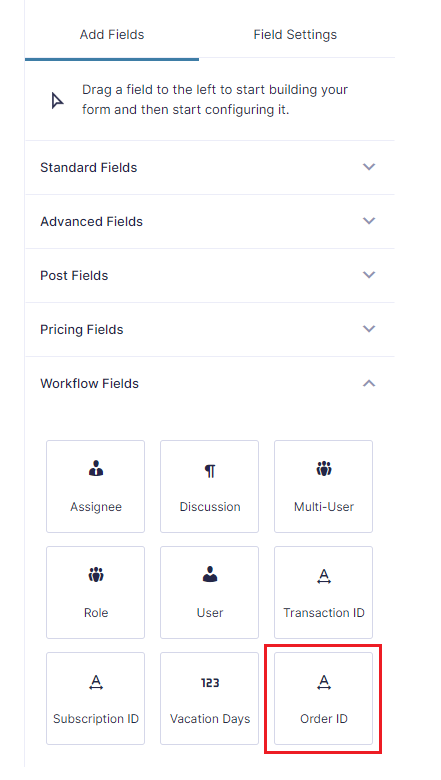Click the highlighted Order ID field
This screenshot has height=780, width=441.
coord(323,698)
